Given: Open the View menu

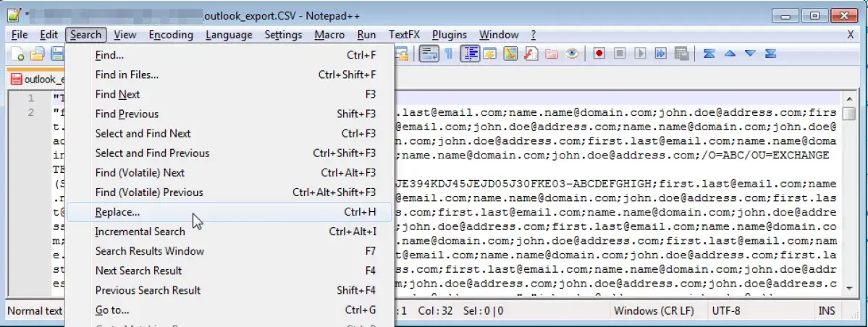Looking at the screenshot, I should 125,35.
